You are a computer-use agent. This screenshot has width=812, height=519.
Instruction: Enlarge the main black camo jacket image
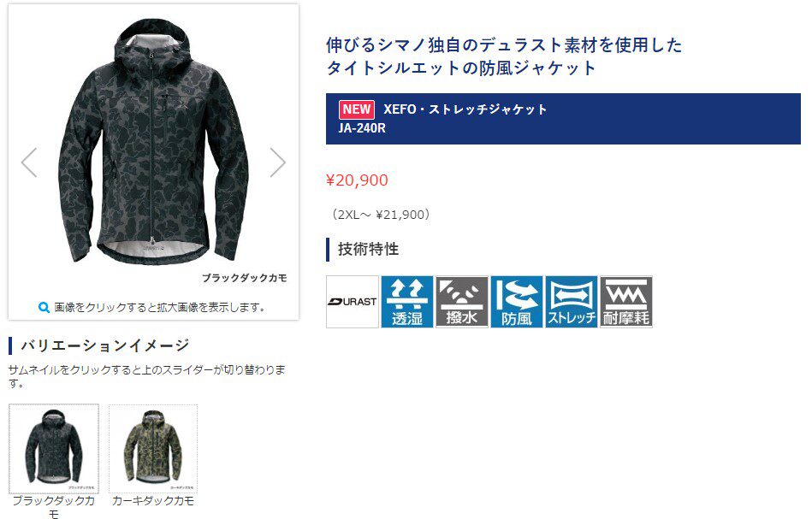[153, 141]
